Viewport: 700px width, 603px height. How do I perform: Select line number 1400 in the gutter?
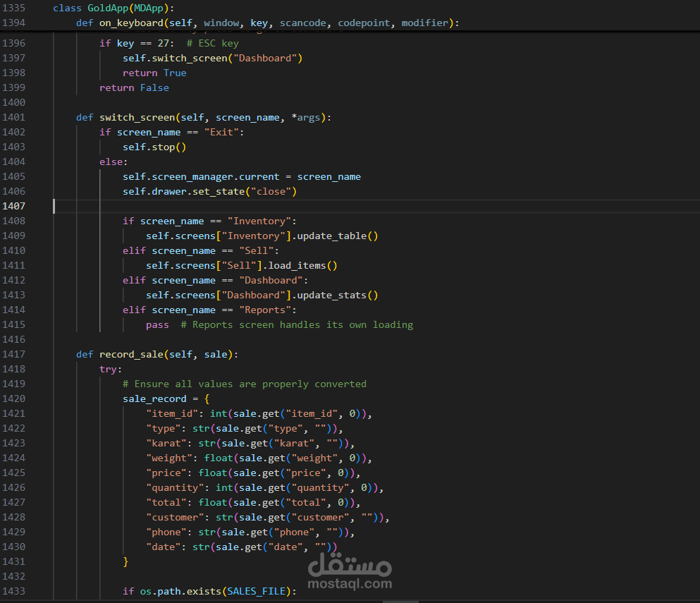tap(14, 102)
